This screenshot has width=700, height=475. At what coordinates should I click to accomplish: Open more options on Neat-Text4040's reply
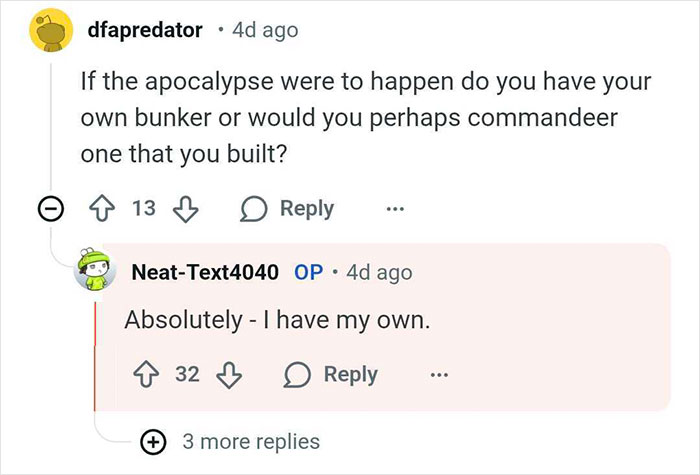coord(438,375)
